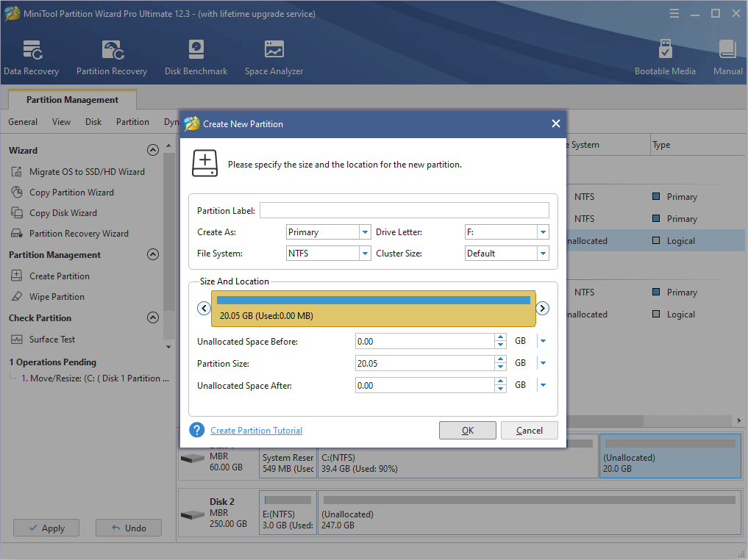Click right arrow on size bar
748x560 pixels.
point(542,309)
